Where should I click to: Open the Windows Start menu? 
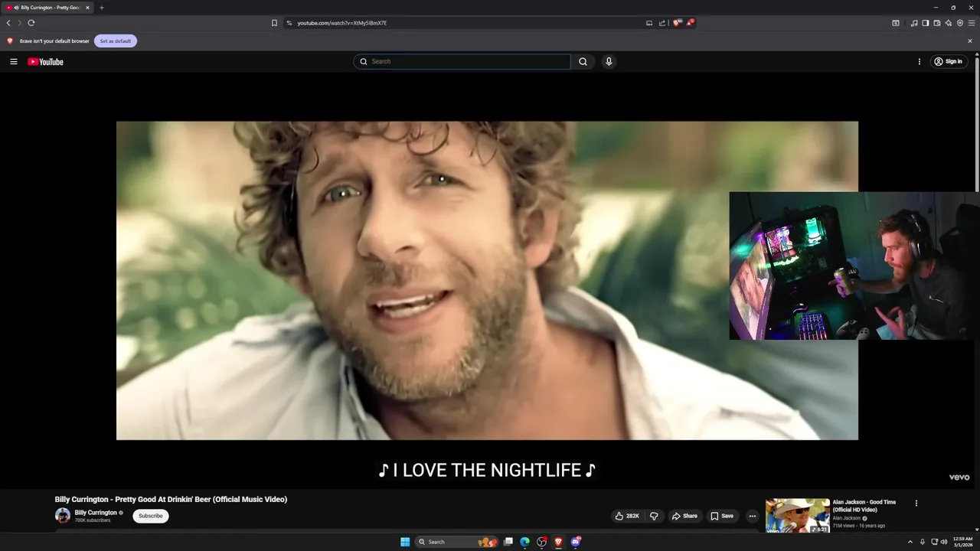tap(405, 542)
